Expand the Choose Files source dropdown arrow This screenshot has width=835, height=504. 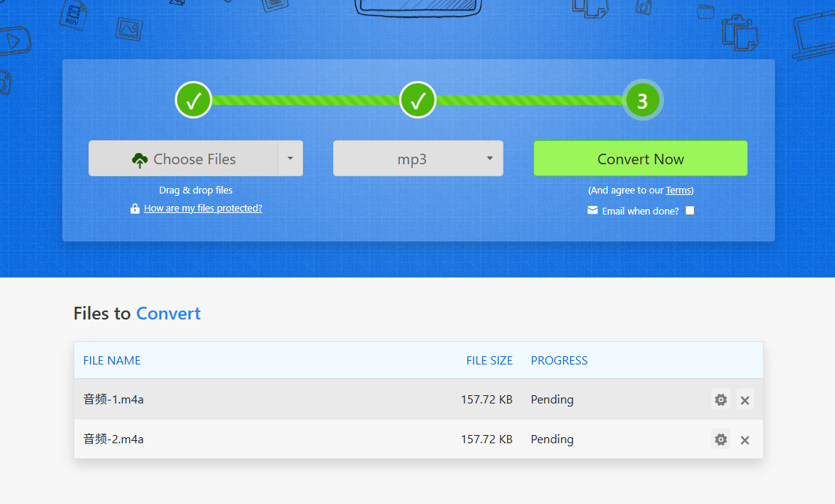pos(290,158)
